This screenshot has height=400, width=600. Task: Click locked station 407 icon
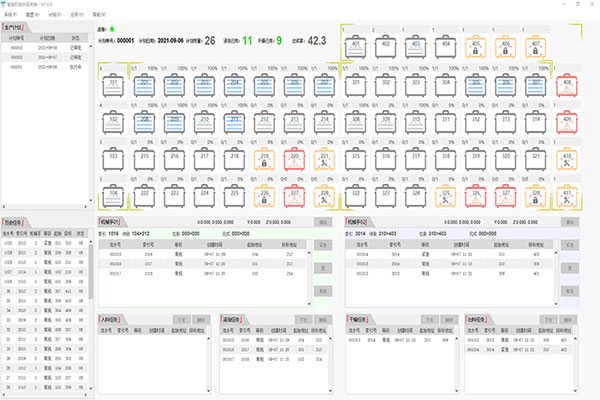click(535, 47)
